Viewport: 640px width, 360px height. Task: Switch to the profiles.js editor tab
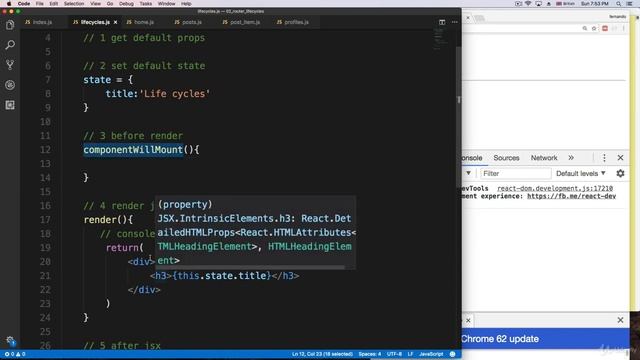[x=293, y=22]
